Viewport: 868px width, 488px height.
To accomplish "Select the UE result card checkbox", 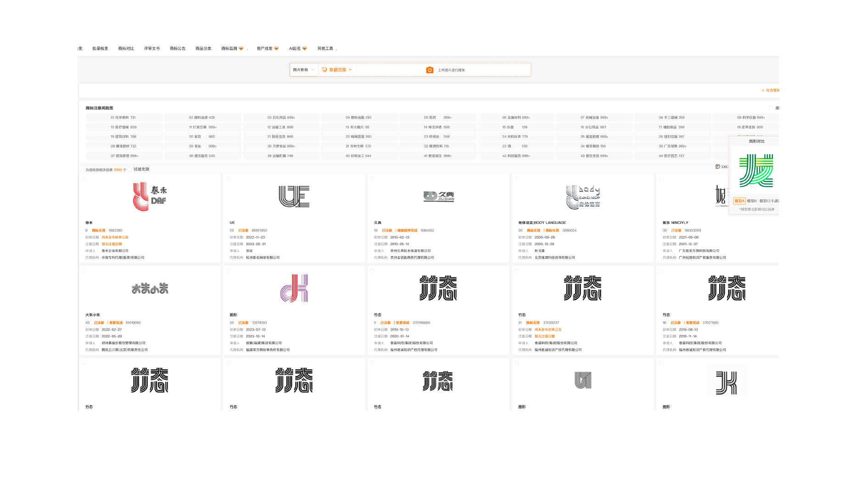I will [228, 179].
